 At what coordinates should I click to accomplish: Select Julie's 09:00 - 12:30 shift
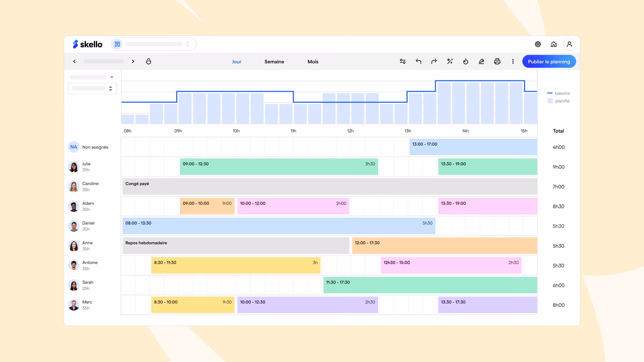click(279, 167)
